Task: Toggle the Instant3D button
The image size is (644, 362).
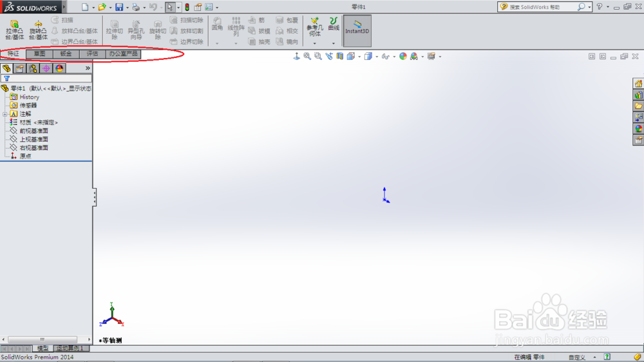Action: click(x=357, y=31)
